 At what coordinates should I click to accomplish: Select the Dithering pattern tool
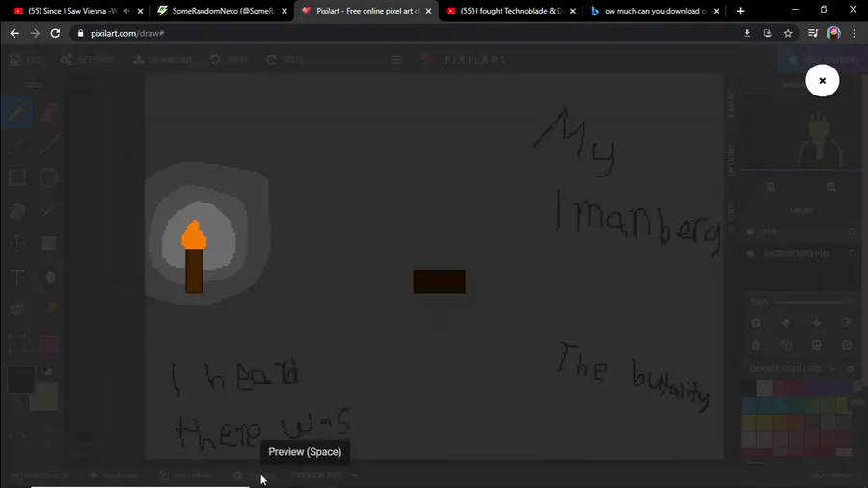17,310
